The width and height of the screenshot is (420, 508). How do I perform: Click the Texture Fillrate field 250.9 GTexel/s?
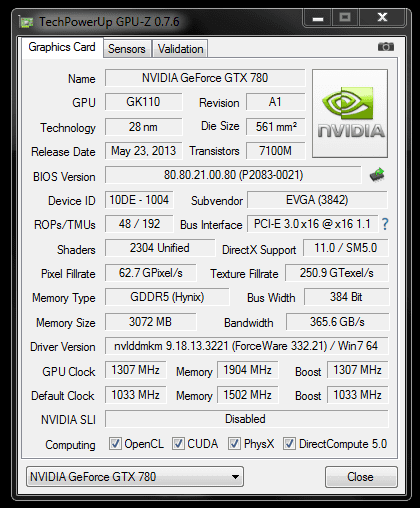coord(337,273)
